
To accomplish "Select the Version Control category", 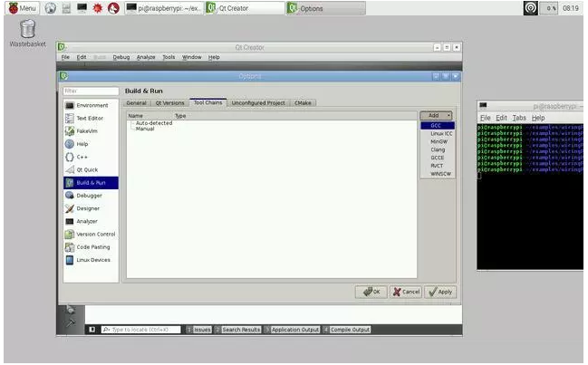I will click(94, 234).
